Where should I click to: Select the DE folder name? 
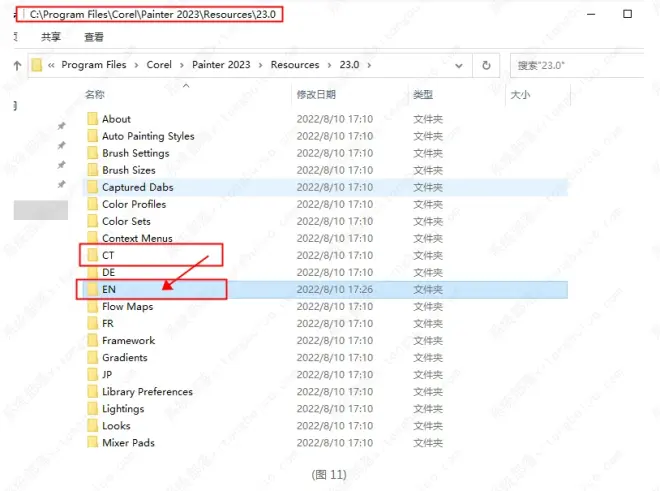click(109, 272)
